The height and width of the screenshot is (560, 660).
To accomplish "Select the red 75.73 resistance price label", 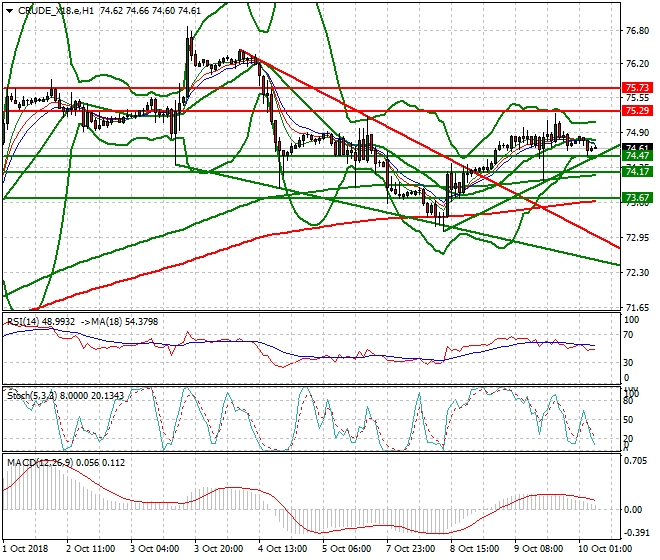I will (638, 88).
